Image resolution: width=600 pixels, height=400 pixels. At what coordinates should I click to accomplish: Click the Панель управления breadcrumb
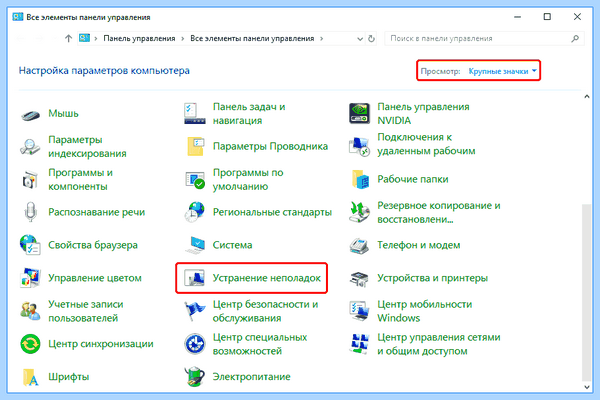(139, 39)
